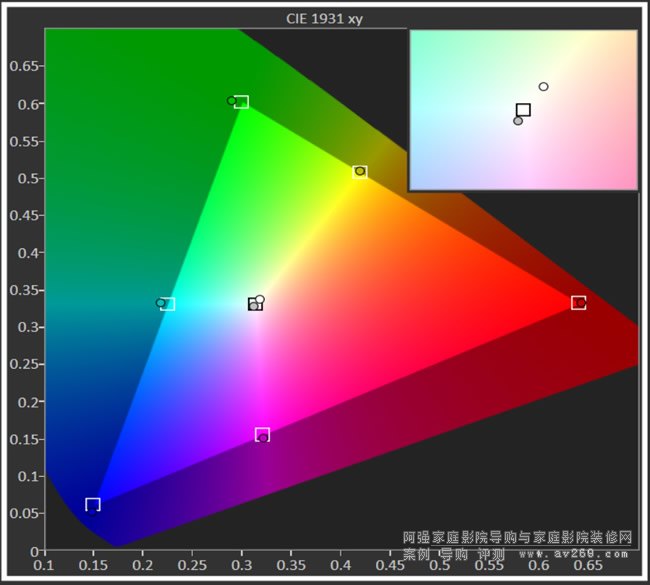Viewport: 650px width, 585px height.
Task: Click the green primary target square
Action: [x=241, y=102]
